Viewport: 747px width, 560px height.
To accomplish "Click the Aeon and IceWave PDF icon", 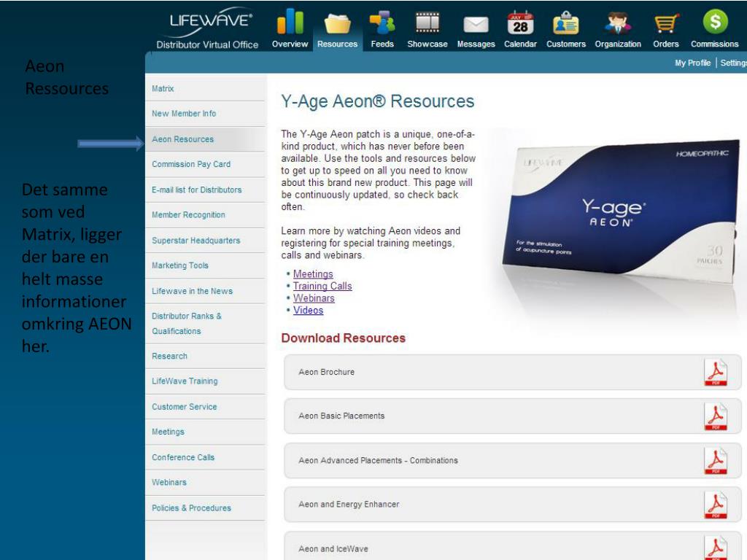I will (716, 548).
